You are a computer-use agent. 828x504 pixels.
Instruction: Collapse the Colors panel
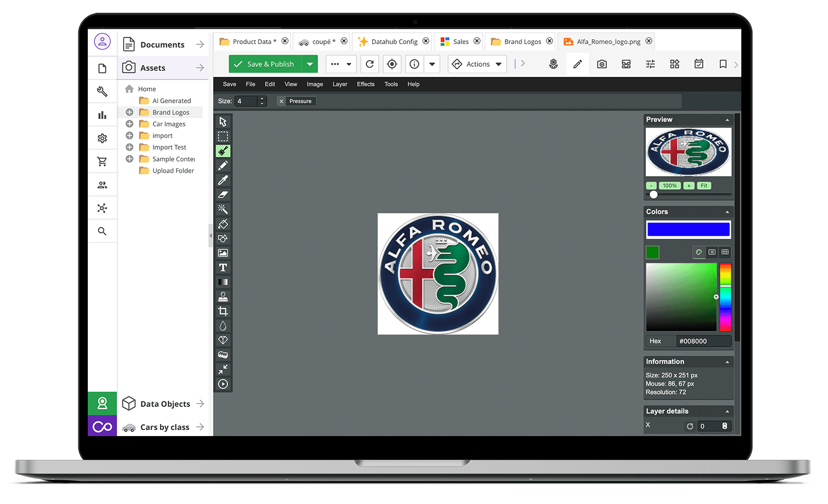[727, 212]
